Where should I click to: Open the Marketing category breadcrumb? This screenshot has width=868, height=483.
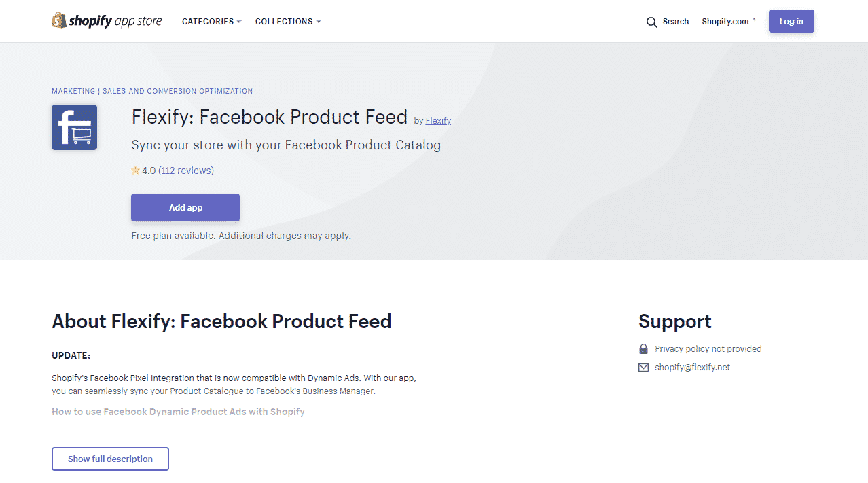point(73,91)
